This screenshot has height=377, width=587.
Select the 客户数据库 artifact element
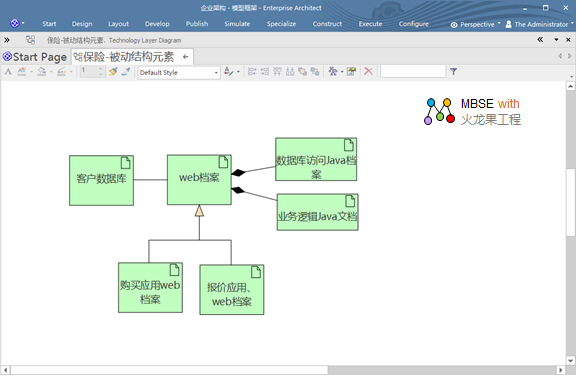[101, 181]
